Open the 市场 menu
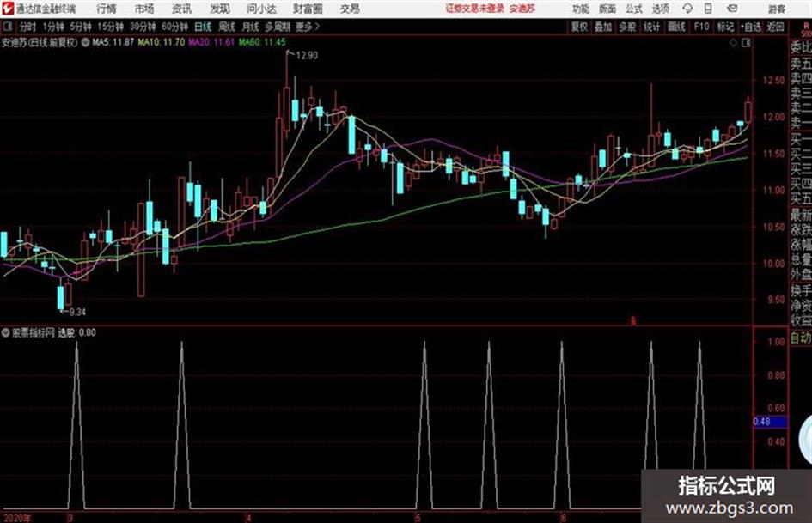 [144, 9]
